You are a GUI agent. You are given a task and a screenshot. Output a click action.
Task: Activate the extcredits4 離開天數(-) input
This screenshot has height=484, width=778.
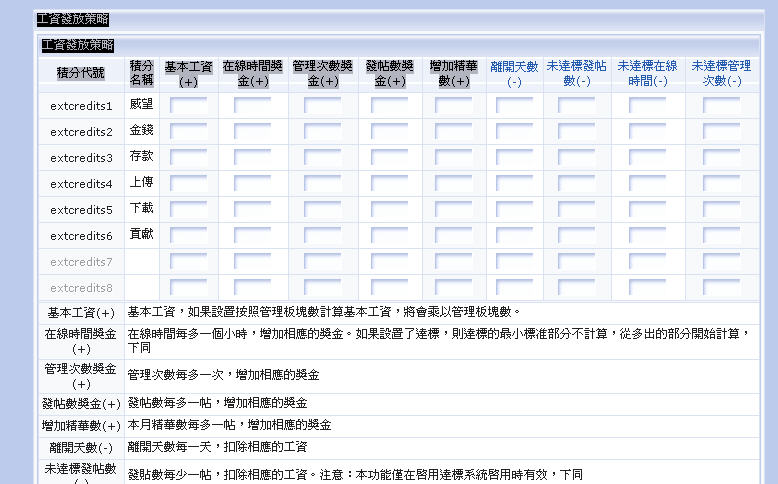click(x=515, y=184)
